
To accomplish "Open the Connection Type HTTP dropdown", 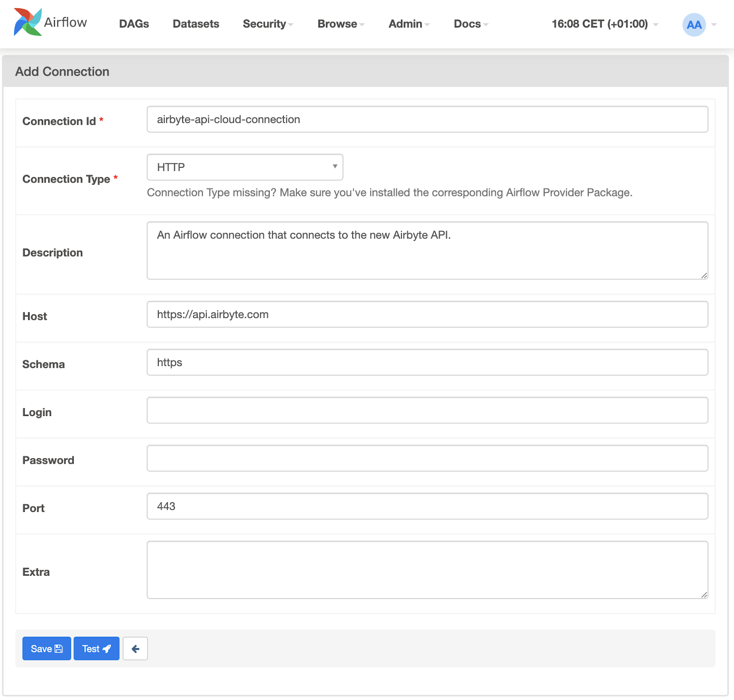I will (245, 167).
